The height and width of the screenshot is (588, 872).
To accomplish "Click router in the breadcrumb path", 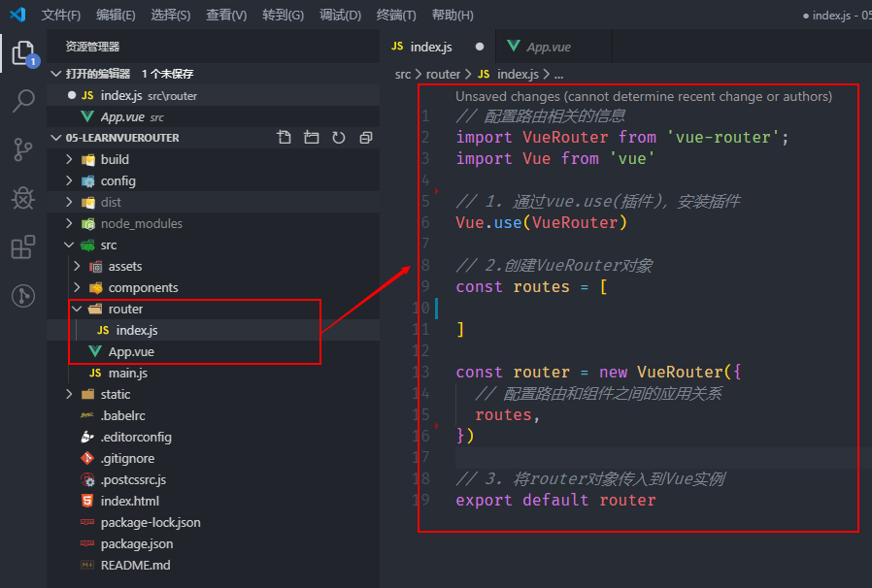I will point(443,74).
